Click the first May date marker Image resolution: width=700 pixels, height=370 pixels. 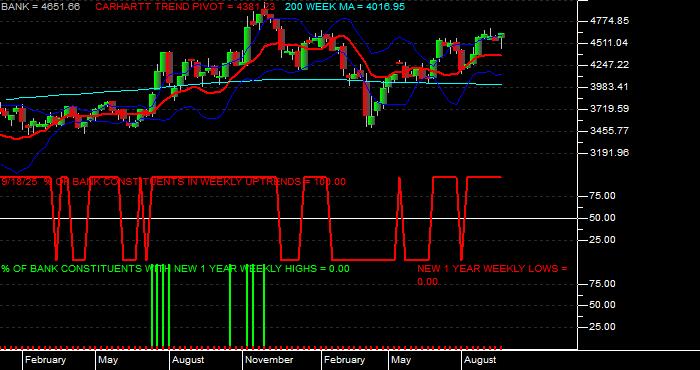[108, 360]
